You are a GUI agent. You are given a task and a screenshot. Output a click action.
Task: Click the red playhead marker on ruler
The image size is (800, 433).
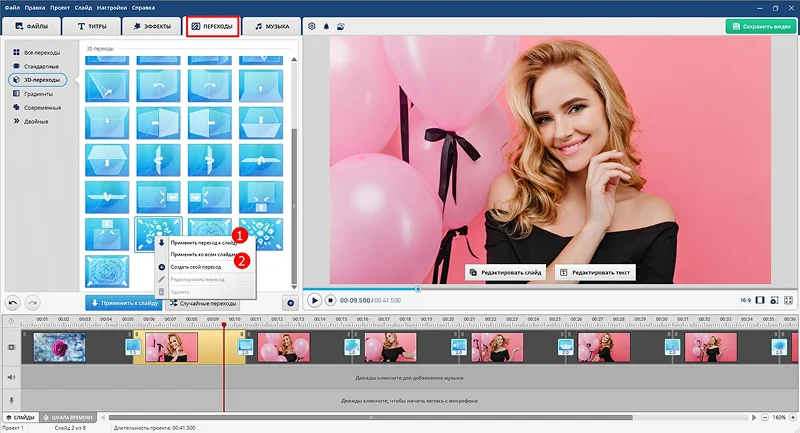tap(223, 324)
